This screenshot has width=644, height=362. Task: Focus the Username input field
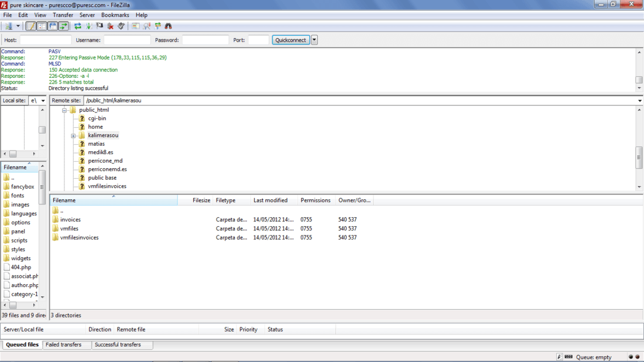pyautogui.click(x=127, y=40)
